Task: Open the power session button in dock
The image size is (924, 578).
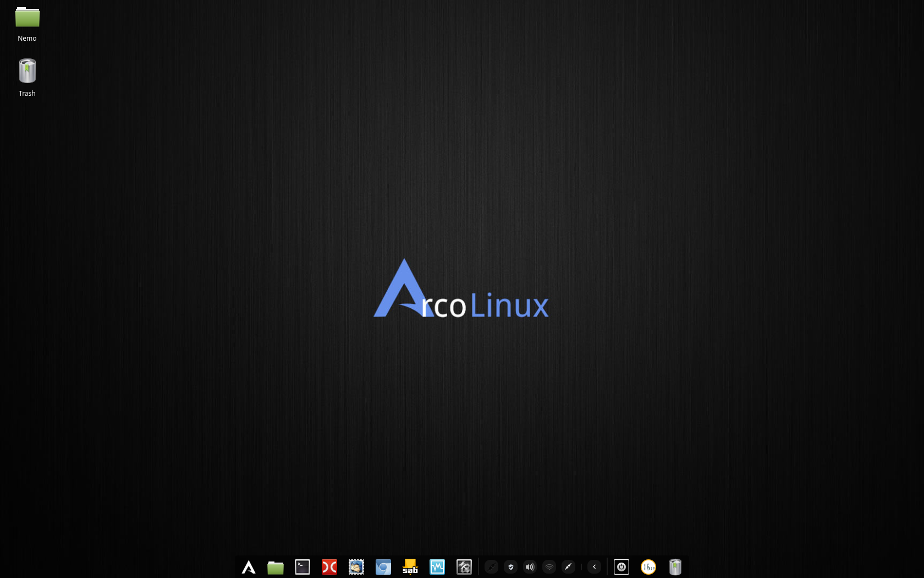Action: pyautogui.click(x=621, y=567)
